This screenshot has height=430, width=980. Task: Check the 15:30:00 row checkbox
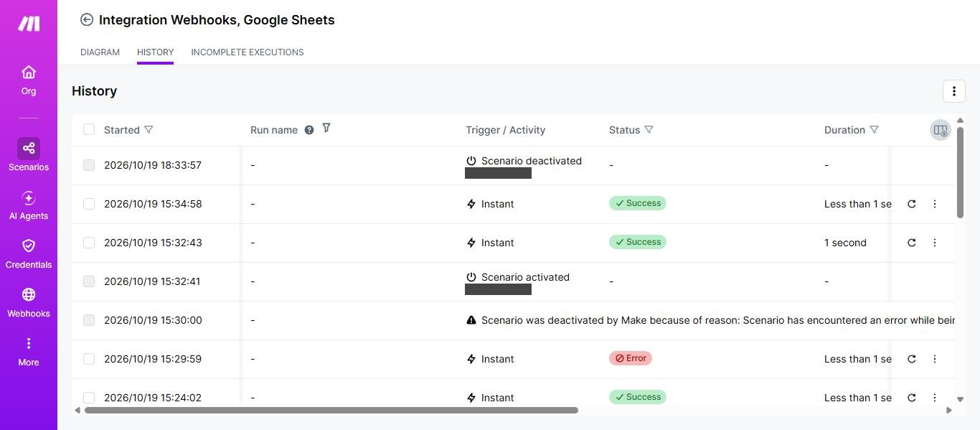(x=89, y=320)
